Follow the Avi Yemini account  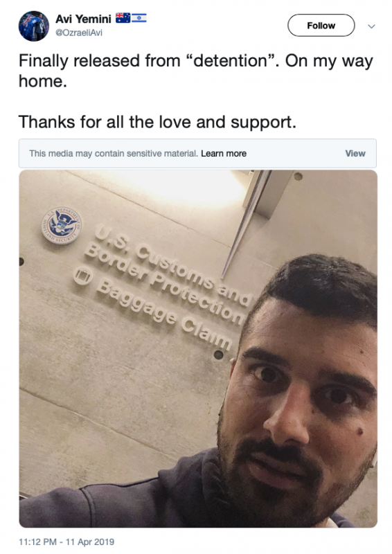(x=321, y=26)
